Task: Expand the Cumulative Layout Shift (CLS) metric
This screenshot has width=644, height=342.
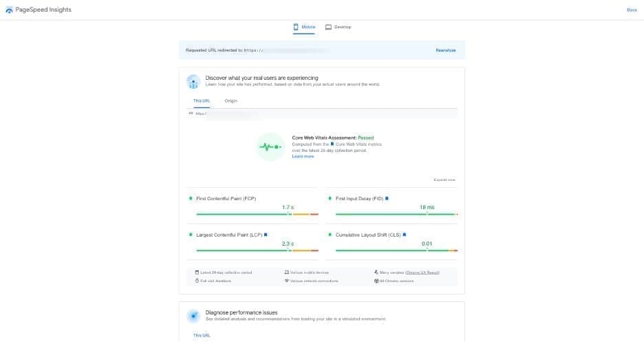Action: pyautogui.click(x=367, y=235)
